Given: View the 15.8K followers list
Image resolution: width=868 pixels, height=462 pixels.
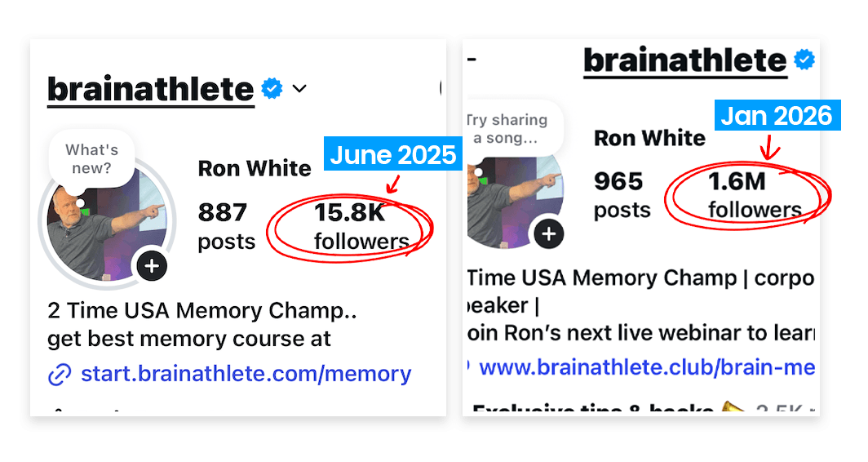Looking at the screenshot, I should click(x=361, y=226).
